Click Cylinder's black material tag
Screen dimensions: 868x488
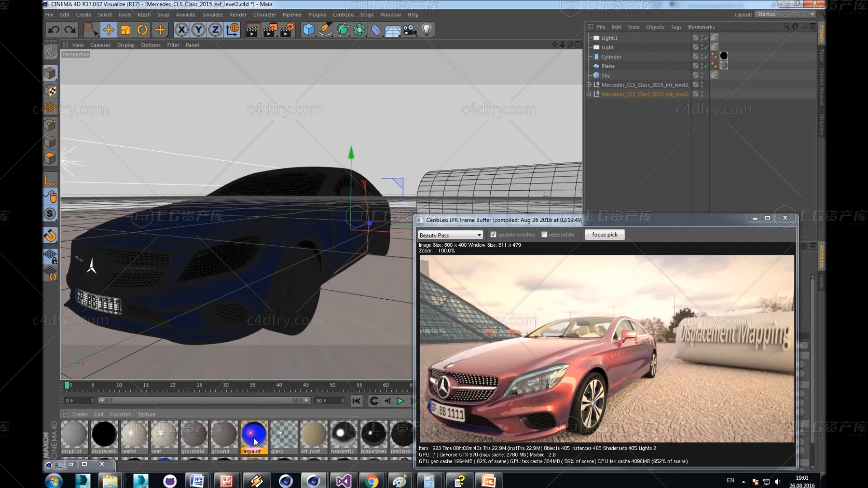(x=724, y=56)
